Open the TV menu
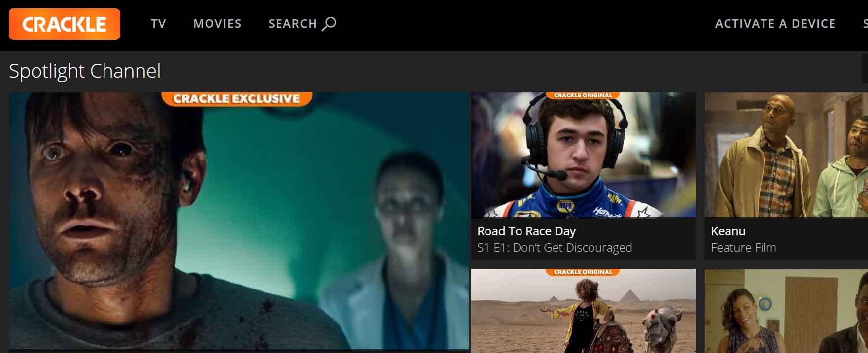Image resolution: width=868 pixels, height=353 pixels. (x=158, y=24)
